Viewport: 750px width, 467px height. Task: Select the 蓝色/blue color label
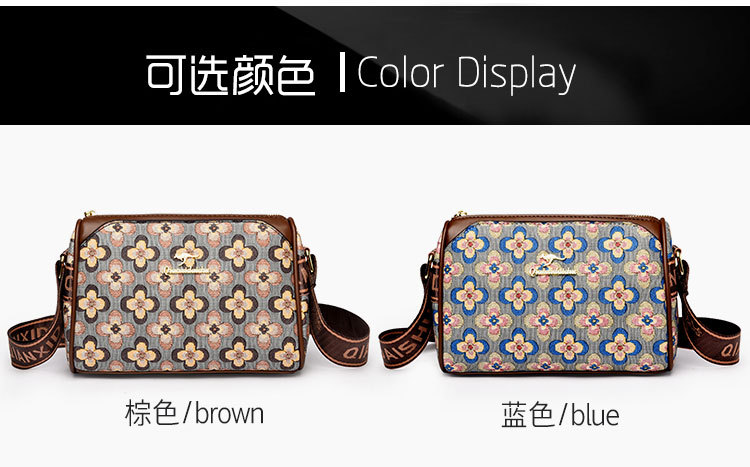point(560,415)
